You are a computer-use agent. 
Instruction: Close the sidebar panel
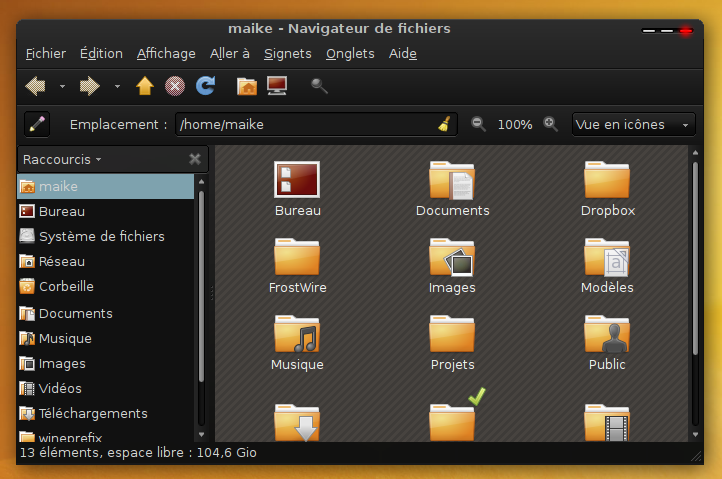click(195, 159)
